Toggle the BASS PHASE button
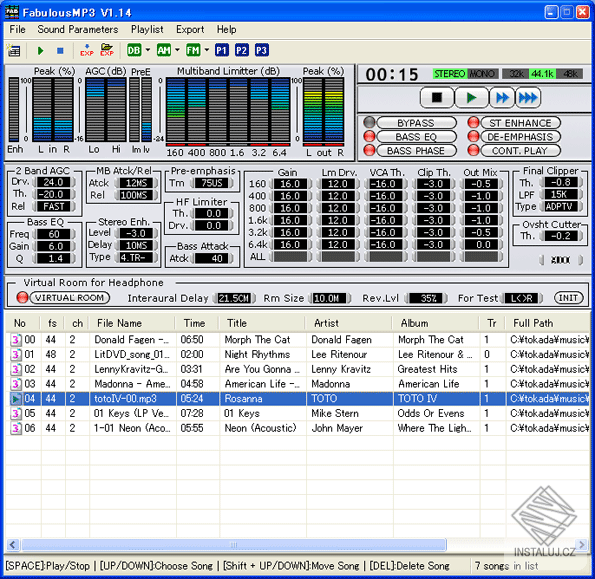Viewport: 595px width, 579px height. (416, 151)
